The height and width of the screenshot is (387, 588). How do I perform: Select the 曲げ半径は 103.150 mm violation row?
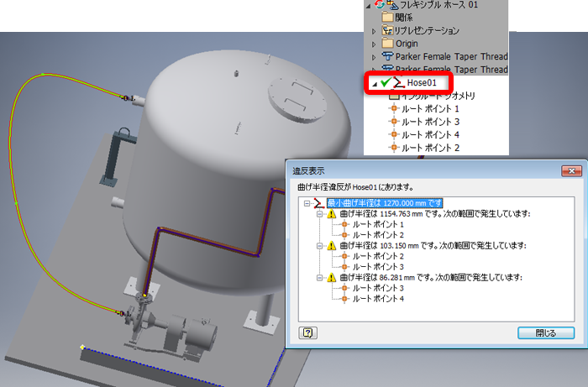[433, 245]
